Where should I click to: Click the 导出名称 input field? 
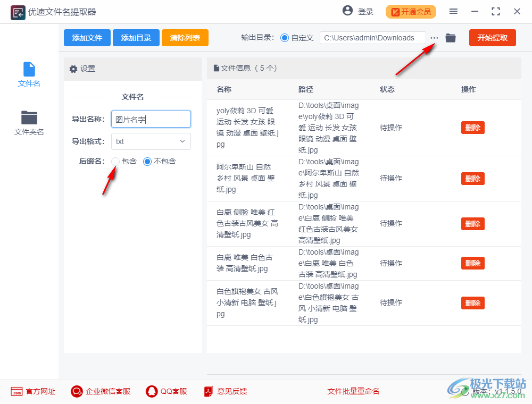(x=151, y=119)
